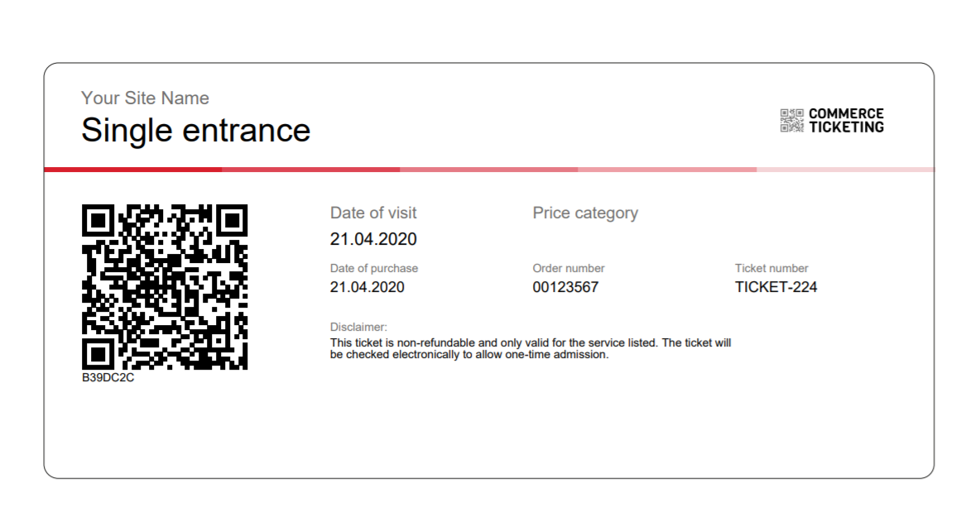This screenshot has height=531, width=980.
Task: Click the Your Site Name heading
Action: [145, 98]
